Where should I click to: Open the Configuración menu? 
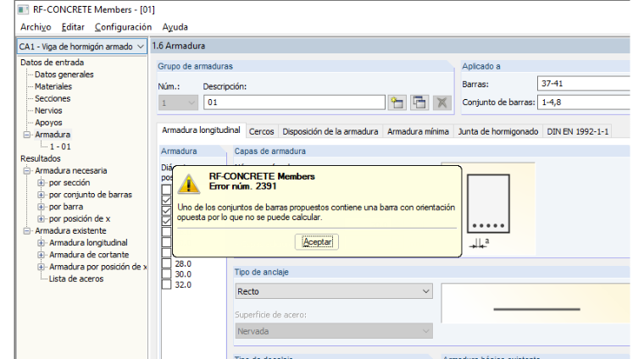[123, 27]
